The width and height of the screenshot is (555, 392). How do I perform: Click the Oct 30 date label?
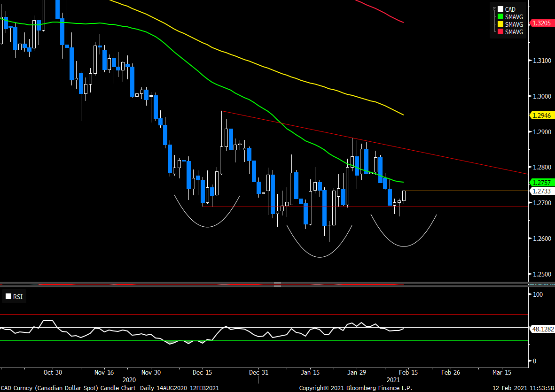coord(53,373)
